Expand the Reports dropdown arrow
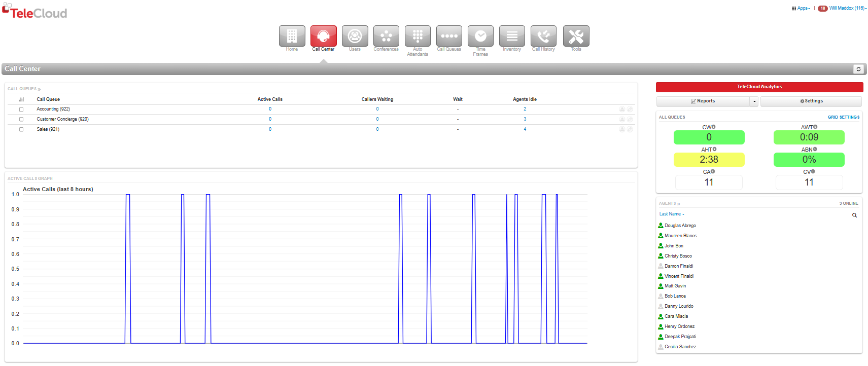868x366 pixels. [x=754, y=101]
